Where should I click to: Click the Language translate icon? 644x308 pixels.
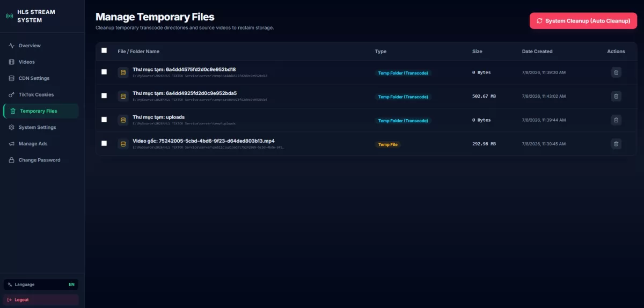tap(10, 284)
